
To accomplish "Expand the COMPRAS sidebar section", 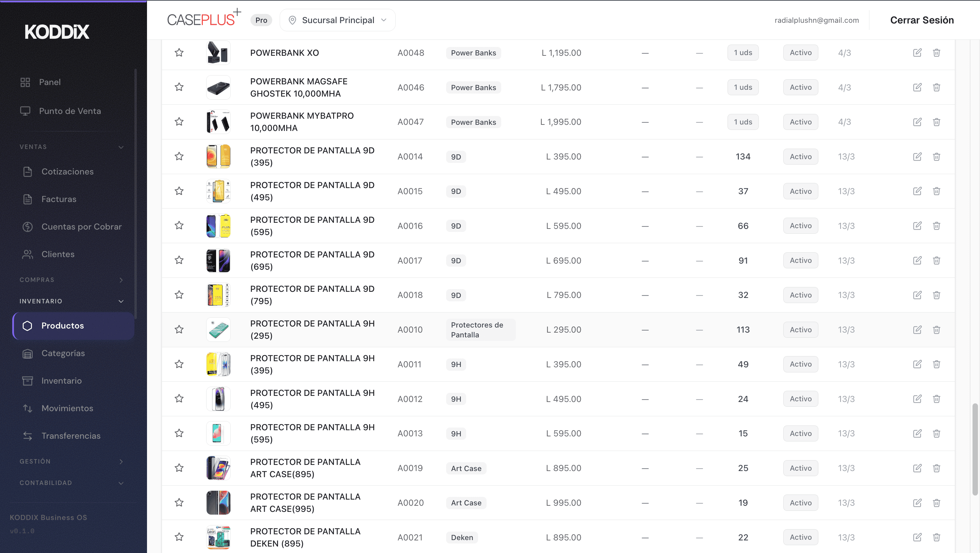I will [x=71, y=280].
